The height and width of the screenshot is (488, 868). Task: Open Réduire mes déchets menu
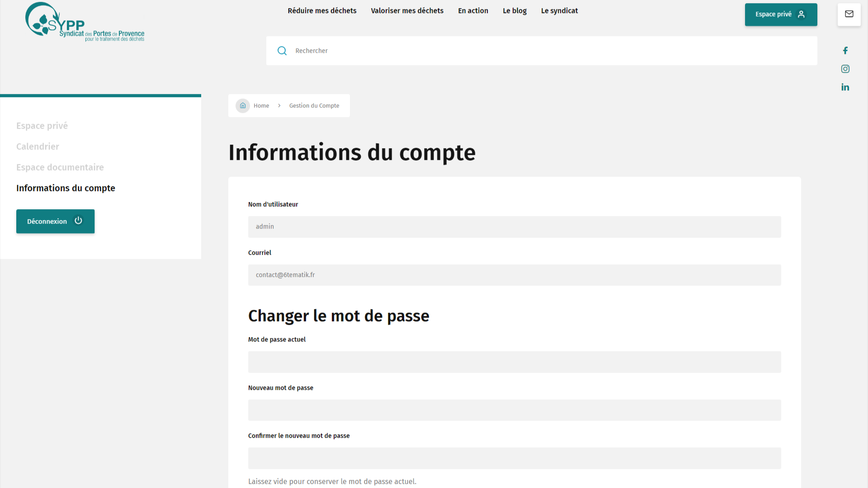tap(322, 11)
